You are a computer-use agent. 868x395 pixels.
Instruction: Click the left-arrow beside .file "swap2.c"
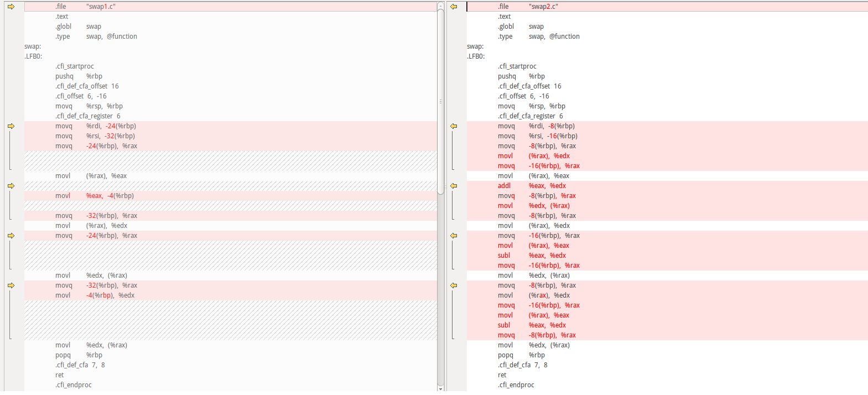(454, 7)
